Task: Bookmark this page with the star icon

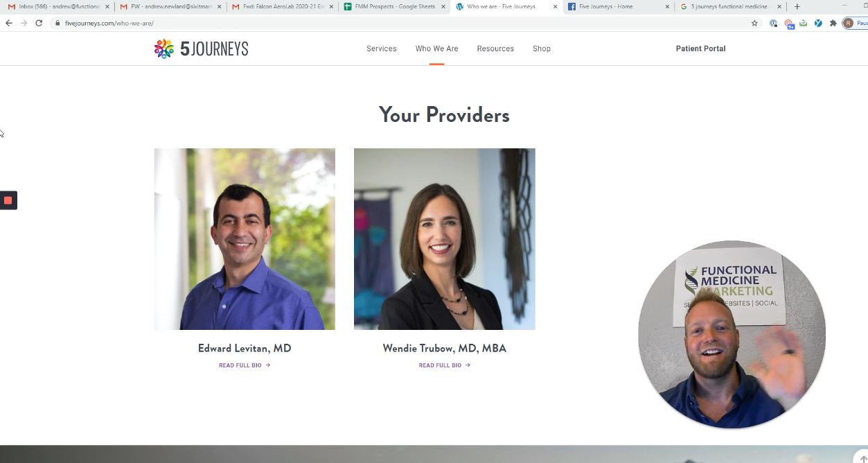Action: [x=754, y=23]
